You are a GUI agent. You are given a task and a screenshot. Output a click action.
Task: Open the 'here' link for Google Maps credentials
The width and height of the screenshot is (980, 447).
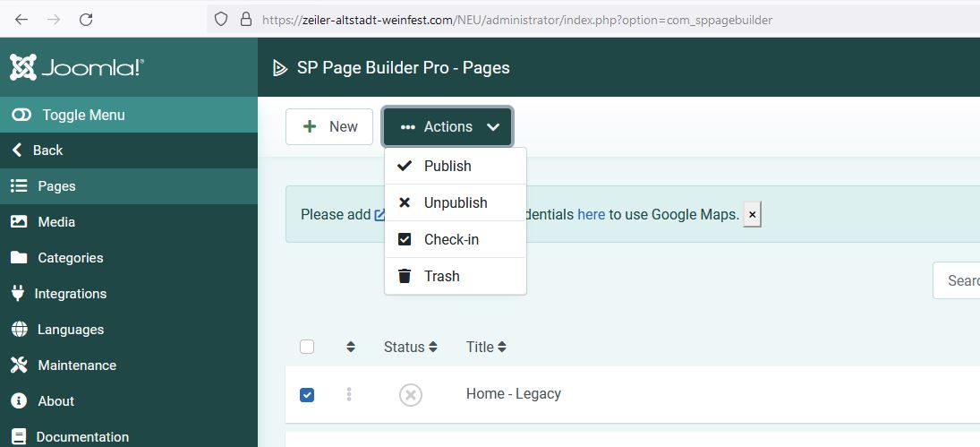tap(591, 214)
